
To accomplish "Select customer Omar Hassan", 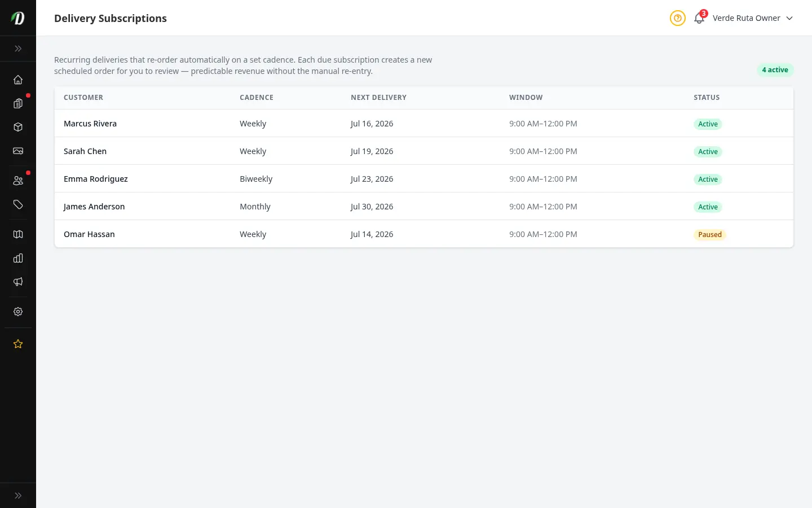I will tap(89, 234).
